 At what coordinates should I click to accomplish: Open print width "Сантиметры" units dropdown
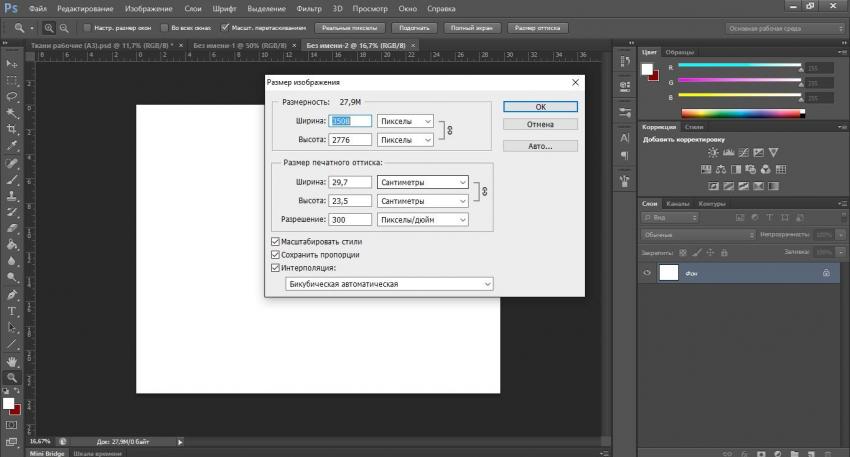pos(423,182)
